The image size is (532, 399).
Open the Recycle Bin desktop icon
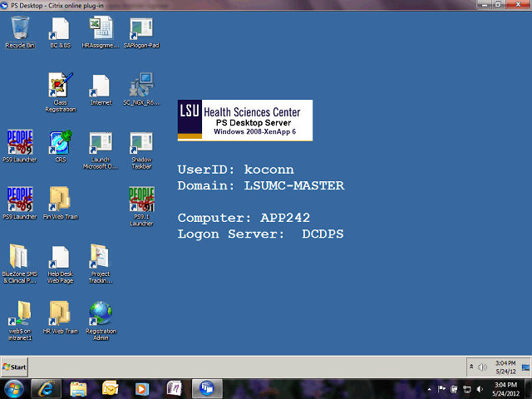tap(20, 32)
